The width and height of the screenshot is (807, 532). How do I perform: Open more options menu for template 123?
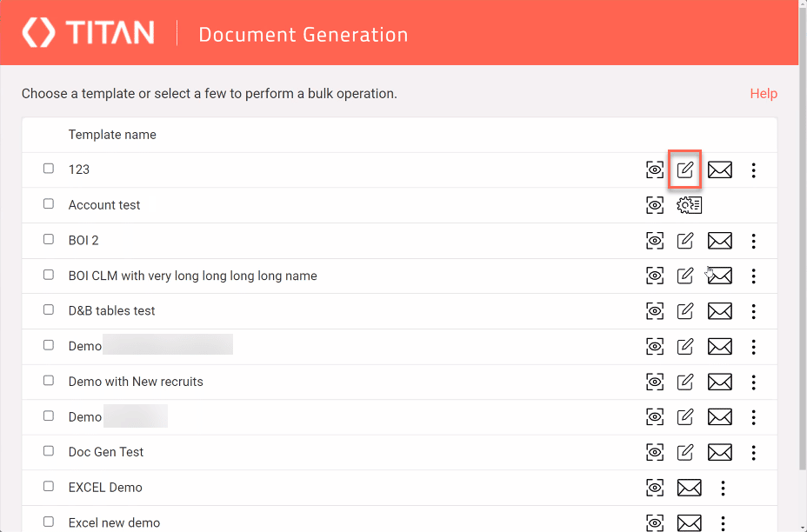click(x=753, y=170)
